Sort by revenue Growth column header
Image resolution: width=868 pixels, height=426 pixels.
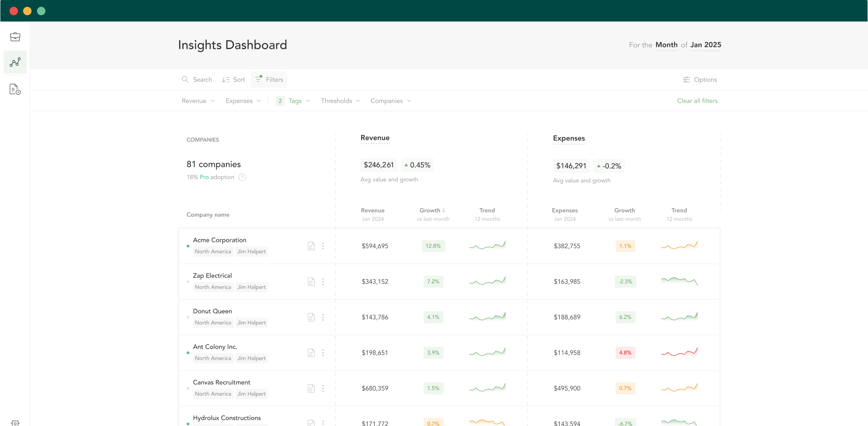[x=433, y=210]
